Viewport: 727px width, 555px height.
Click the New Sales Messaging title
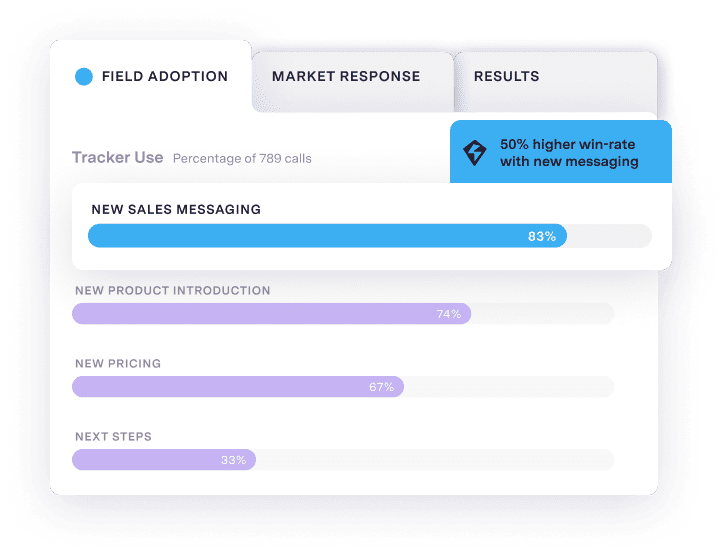[176, 210]
